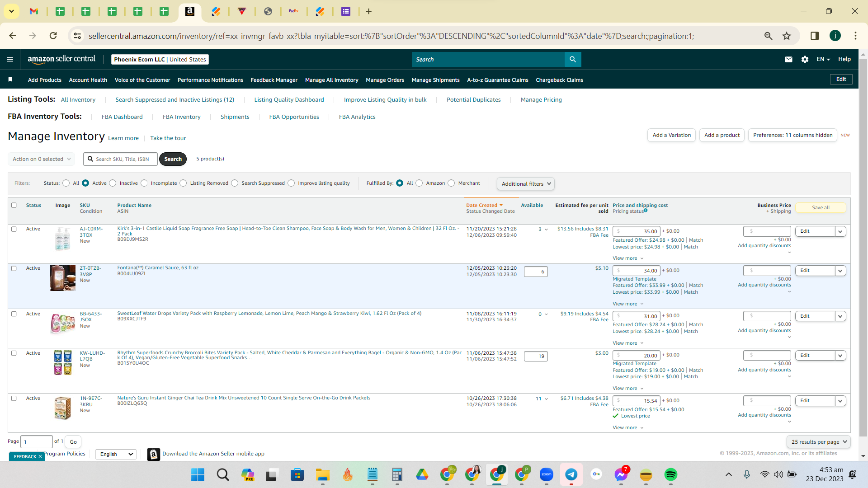Click the black Search button for SKU
868x488 pixels.
(173, 159)
